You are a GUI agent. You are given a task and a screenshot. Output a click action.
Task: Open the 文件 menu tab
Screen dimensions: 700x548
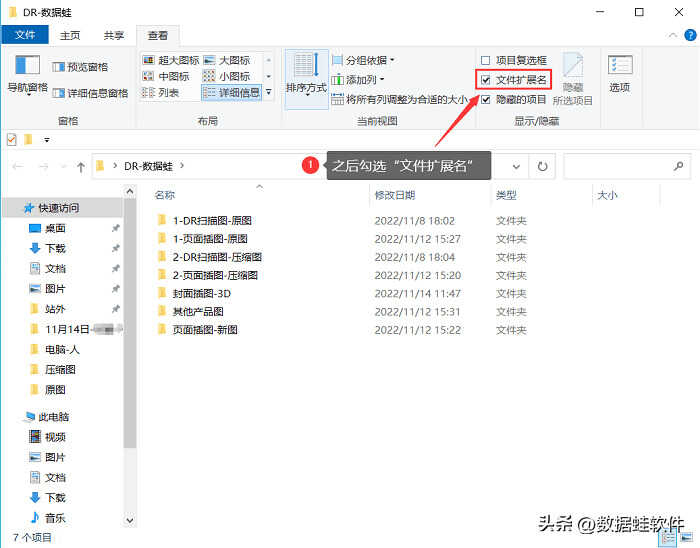pos(25,35)
